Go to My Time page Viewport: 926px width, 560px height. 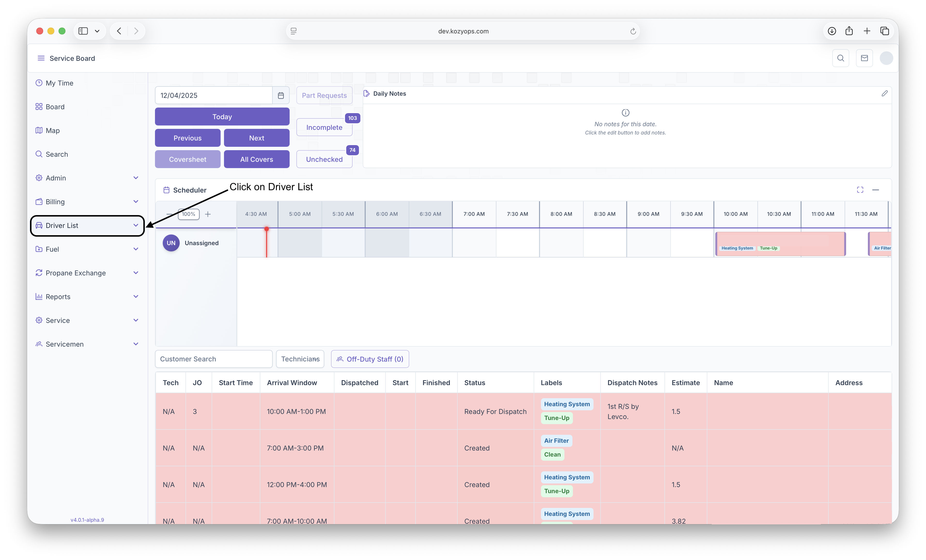click(59, 83)
